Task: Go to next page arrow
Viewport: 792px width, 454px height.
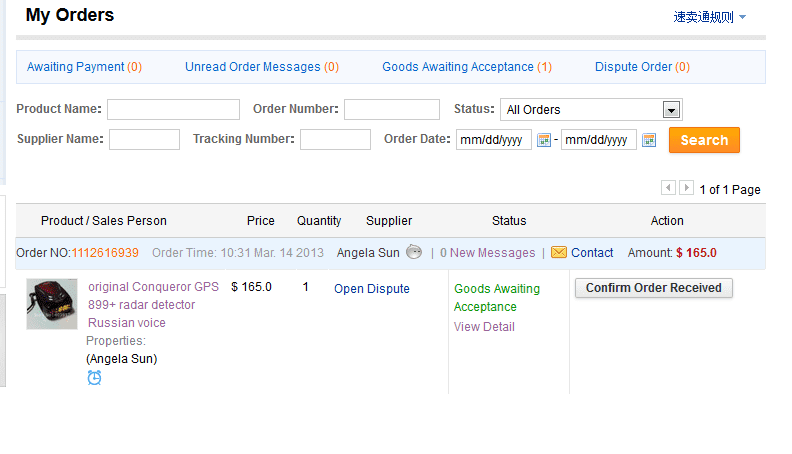Action: (x=686, y=188)
